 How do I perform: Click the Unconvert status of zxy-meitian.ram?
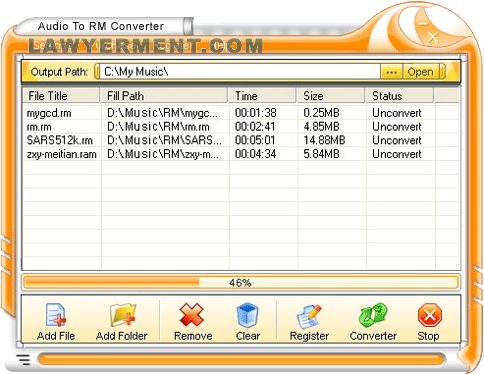397,154
